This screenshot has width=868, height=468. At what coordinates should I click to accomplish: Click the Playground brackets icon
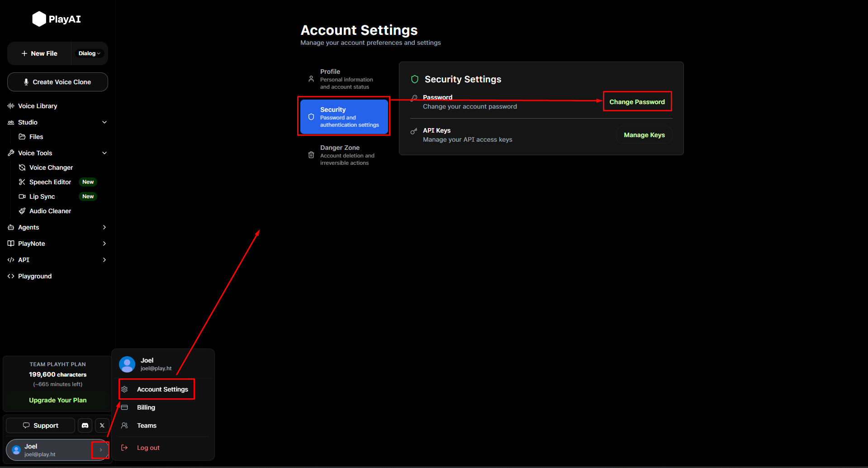pyautogui.click(x=11, y=276)
